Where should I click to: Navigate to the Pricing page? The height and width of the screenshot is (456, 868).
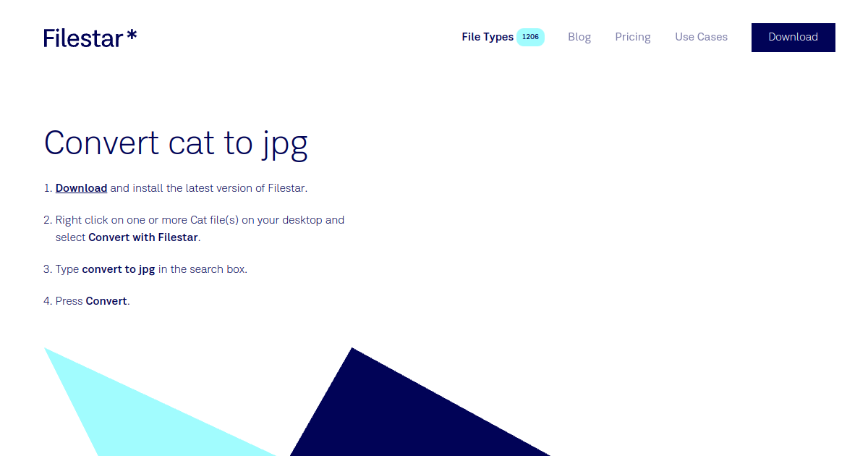(632, 37)
